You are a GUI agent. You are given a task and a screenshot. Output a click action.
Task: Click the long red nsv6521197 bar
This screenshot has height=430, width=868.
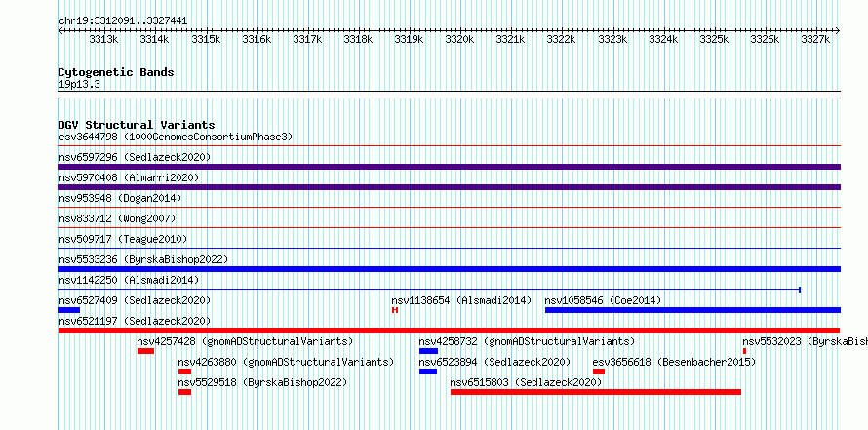[x=449, y=331]
